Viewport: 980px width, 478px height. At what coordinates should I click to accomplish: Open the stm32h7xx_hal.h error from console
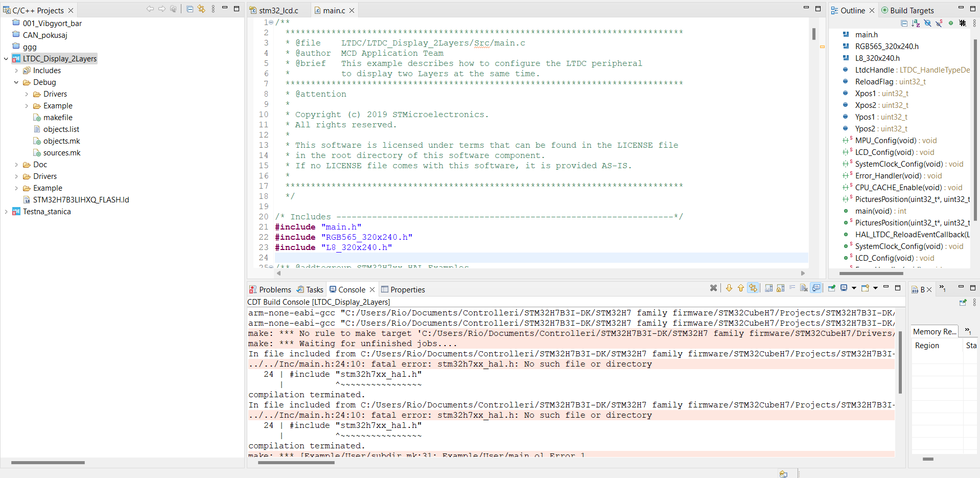pyautogui.click(x=450, y=363)
